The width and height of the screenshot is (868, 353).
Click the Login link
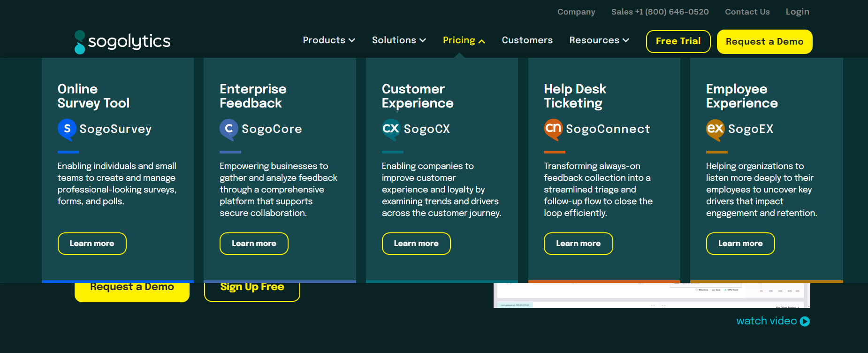[797, 12]
